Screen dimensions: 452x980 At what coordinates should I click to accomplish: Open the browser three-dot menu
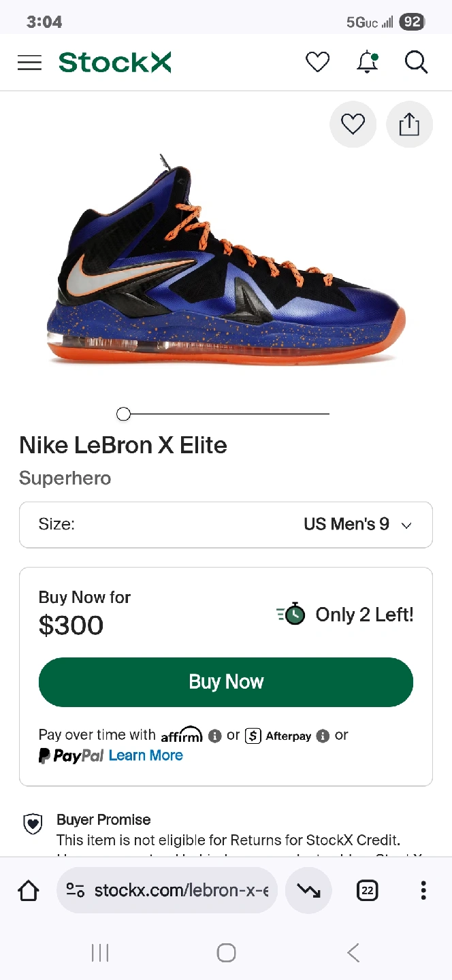(423, 890)
